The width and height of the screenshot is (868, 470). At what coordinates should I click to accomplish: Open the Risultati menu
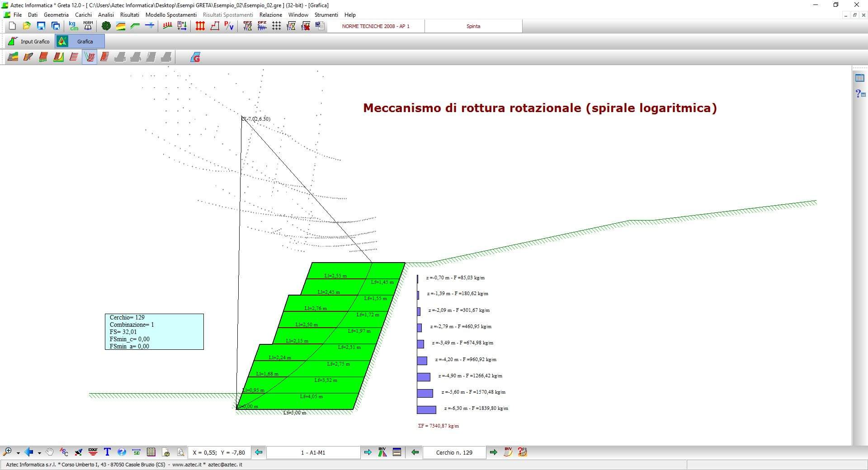[129, 15]
